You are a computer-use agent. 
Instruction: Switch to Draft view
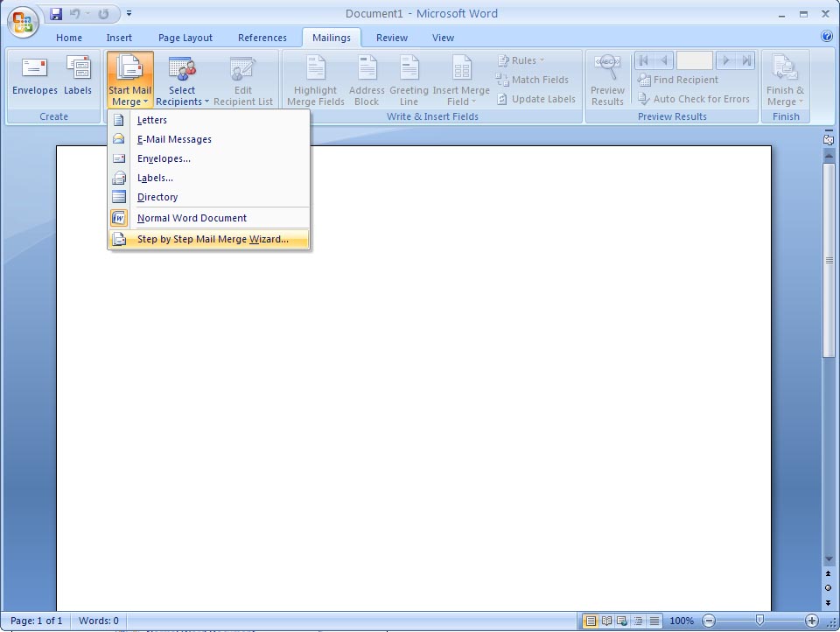tap(654, 621)
